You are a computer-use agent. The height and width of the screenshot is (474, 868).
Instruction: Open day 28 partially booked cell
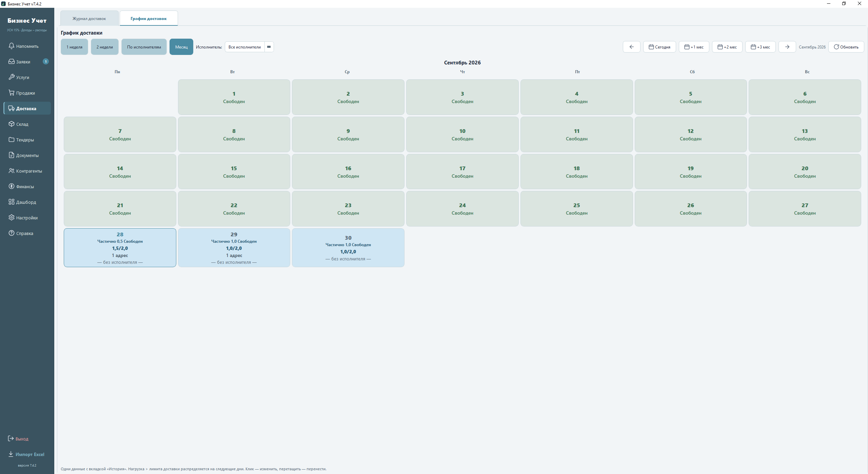[x=120, y=248]
